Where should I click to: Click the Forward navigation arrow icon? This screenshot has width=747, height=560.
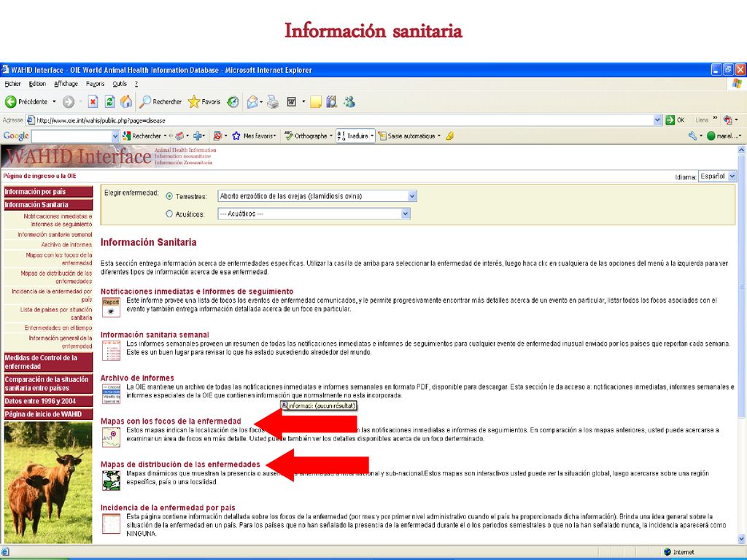68,101
